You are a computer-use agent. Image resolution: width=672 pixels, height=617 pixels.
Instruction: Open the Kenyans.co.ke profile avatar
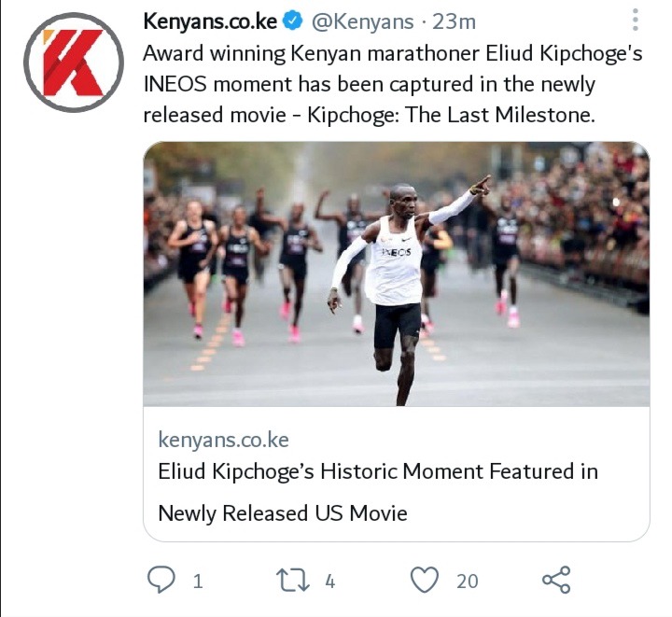point(74,63)
